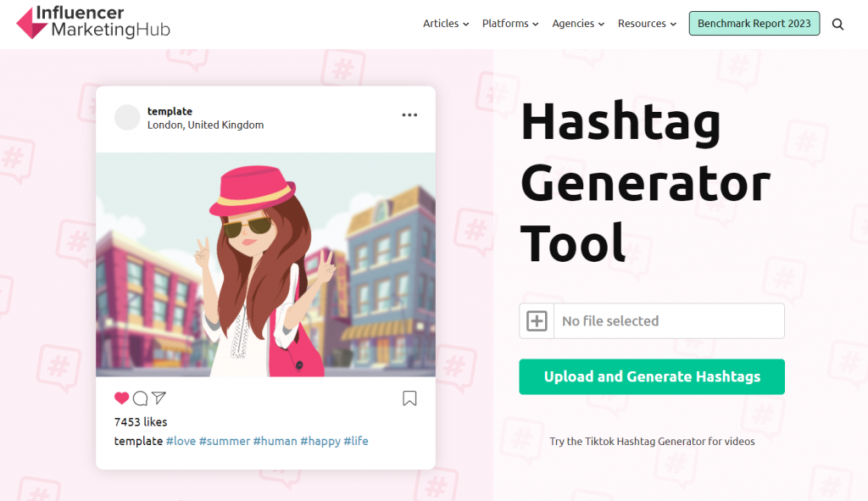Click the paper plane share icon

(159, 398)
